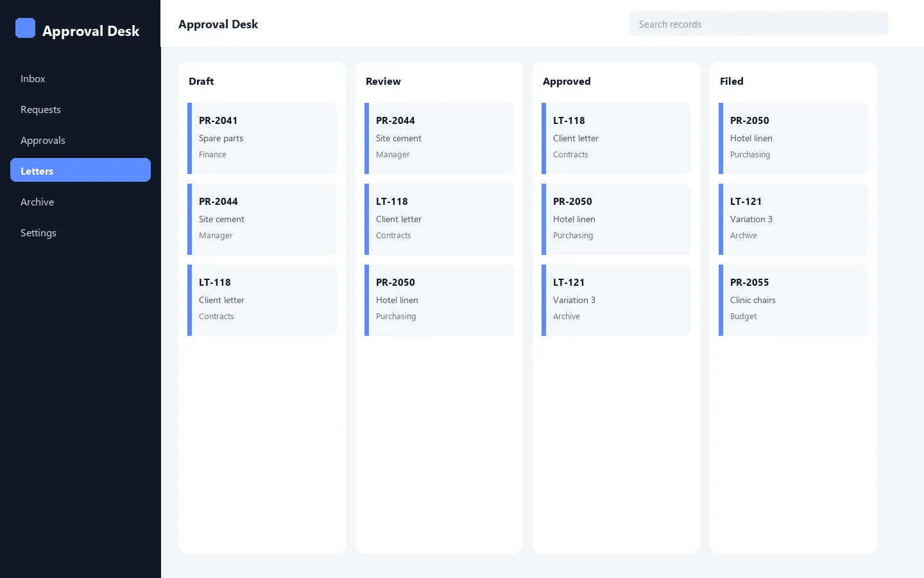The height and width of the screenshot is (578, 924).
Task: Open LT-118 Client letter card in Draft
Action: coord(262,300)
